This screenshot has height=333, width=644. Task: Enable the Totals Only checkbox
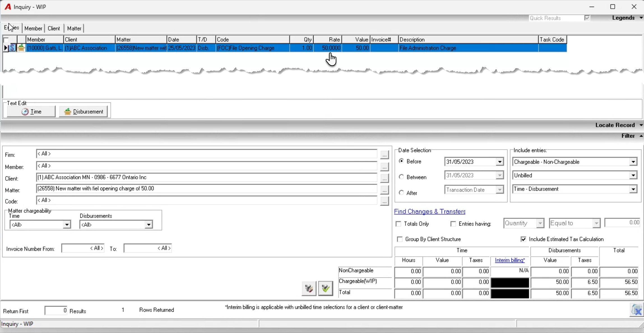(398, 224)
